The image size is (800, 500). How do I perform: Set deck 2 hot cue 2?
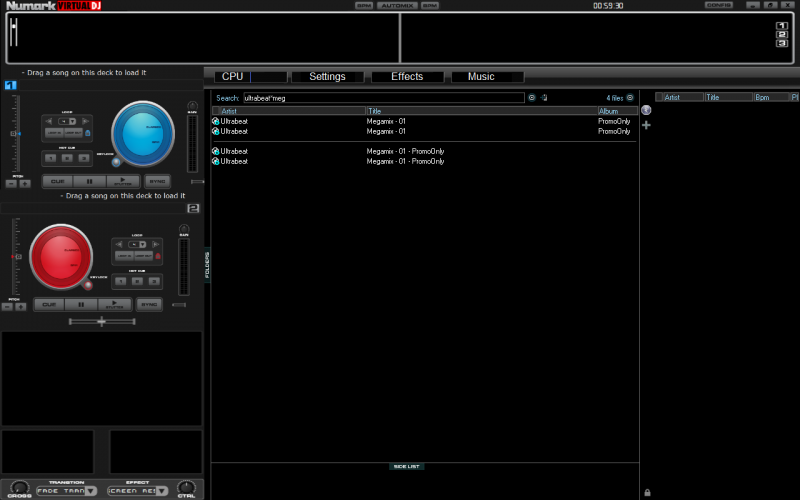point(137,281)
